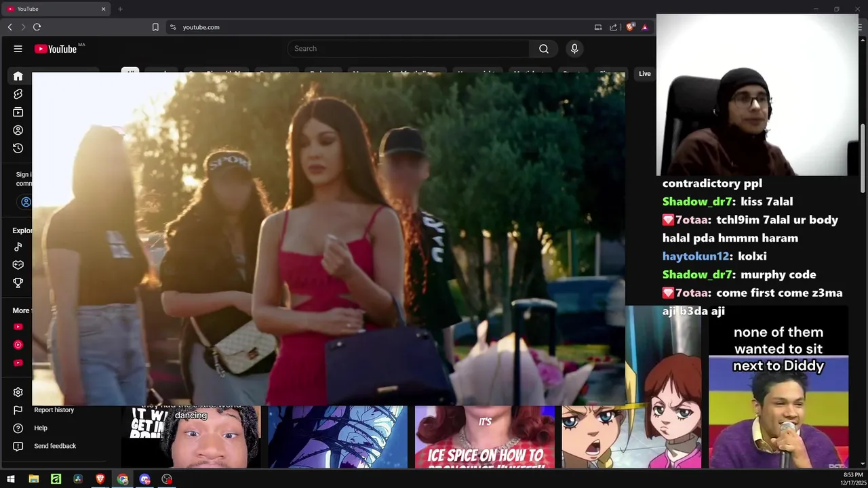868x488 pixels.
Task: Click the blue sign-in account icon
Action: click(x=26, y=202)
